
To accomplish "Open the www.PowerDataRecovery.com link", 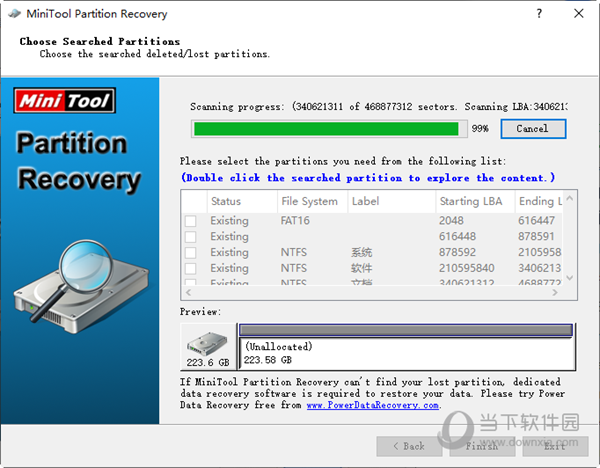I will 373,405.
